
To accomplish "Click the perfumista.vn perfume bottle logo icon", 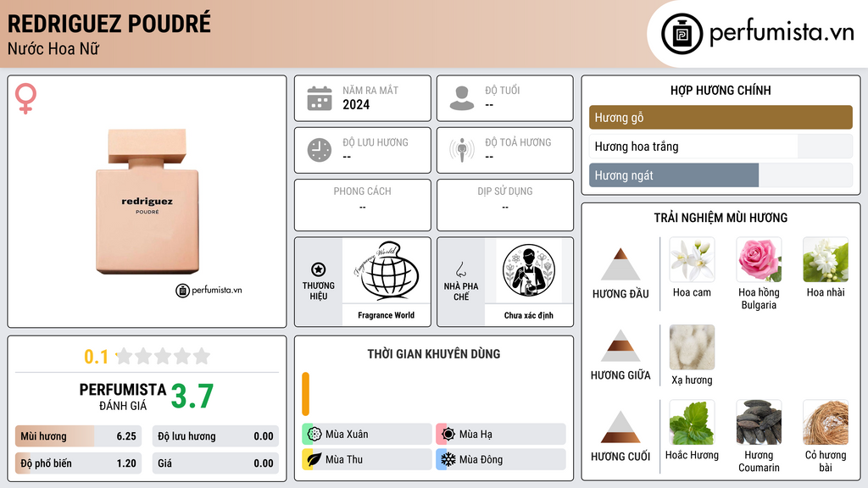I will click(x=682, y=34).
